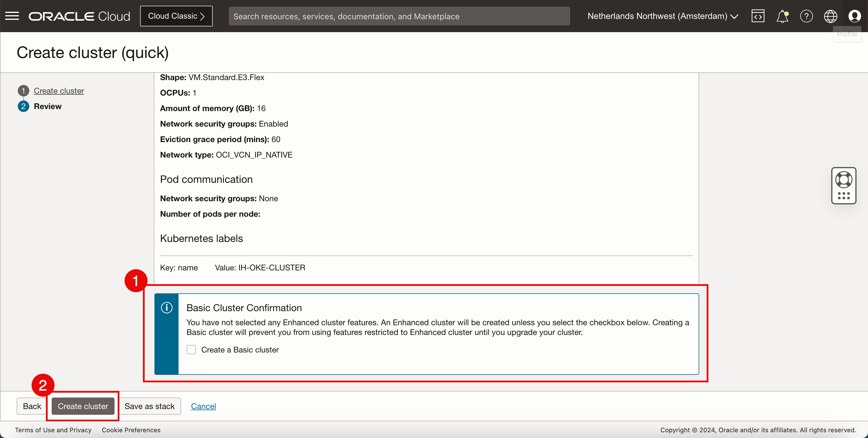The width and height of the screenshot is (868, 438).
Task: Click the Cancel link
Action: coord(203,406)
